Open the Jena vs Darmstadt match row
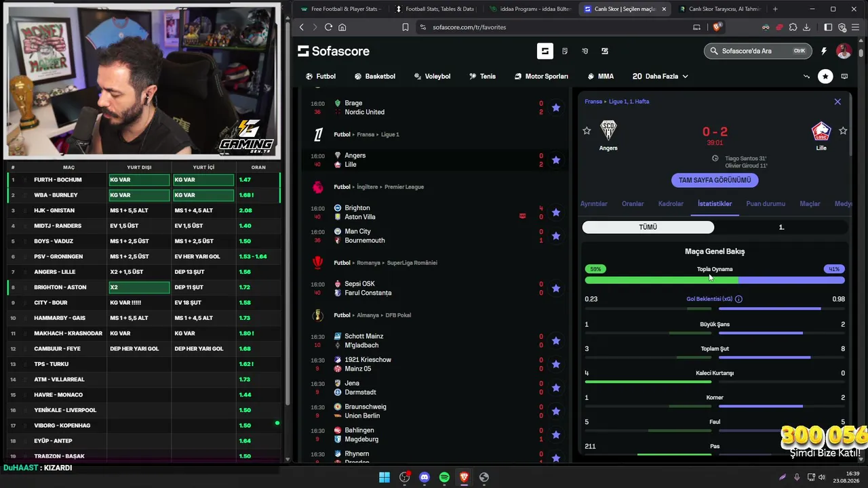868x488 pixels. (x=434, y=388)
